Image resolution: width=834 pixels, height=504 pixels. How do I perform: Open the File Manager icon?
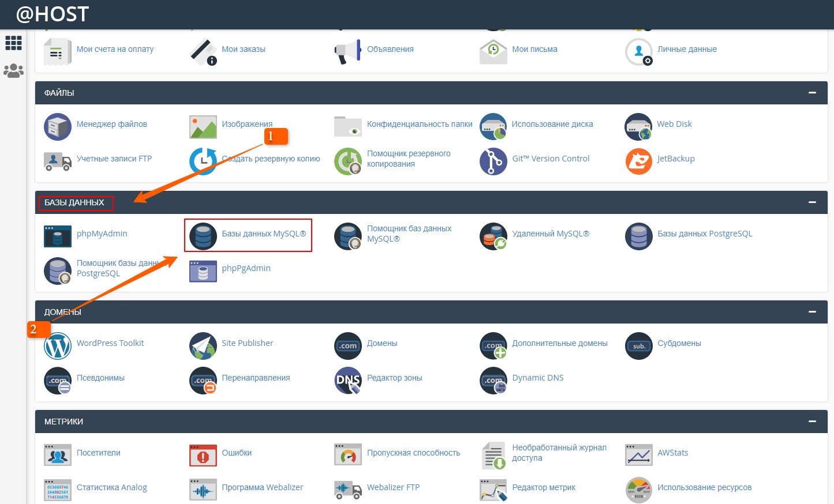pos(58,127)
